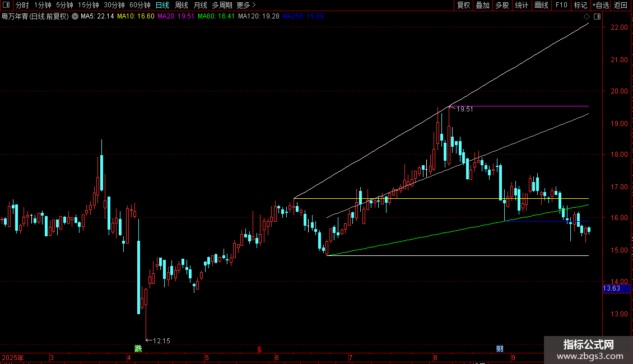Select the short blue horizontal line

click(547, 222)
